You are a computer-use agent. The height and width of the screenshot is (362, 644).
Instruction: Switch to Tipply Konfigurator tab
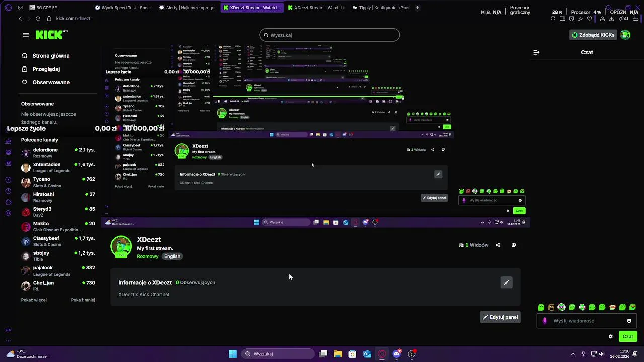point(381,8)
